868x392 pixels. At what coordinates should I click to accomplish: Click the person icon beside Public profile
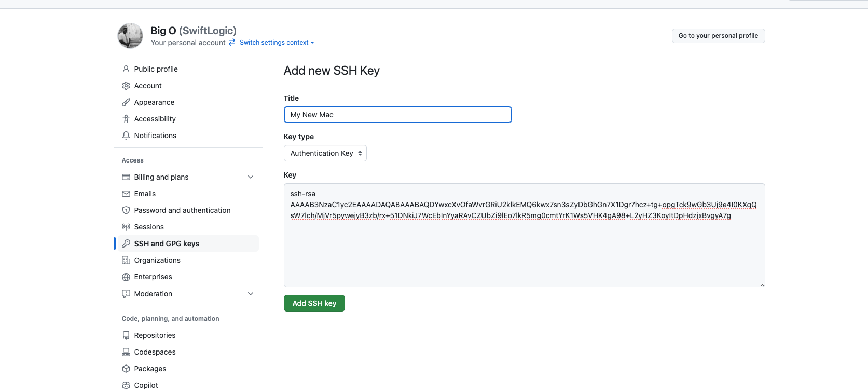point(126,69)
